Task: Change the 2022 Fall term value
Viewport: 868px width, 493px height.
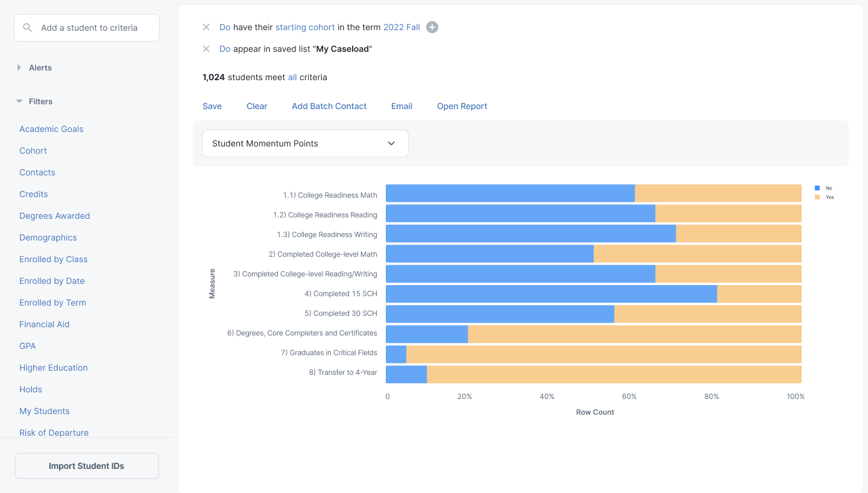Action: [x=401, y=27]
